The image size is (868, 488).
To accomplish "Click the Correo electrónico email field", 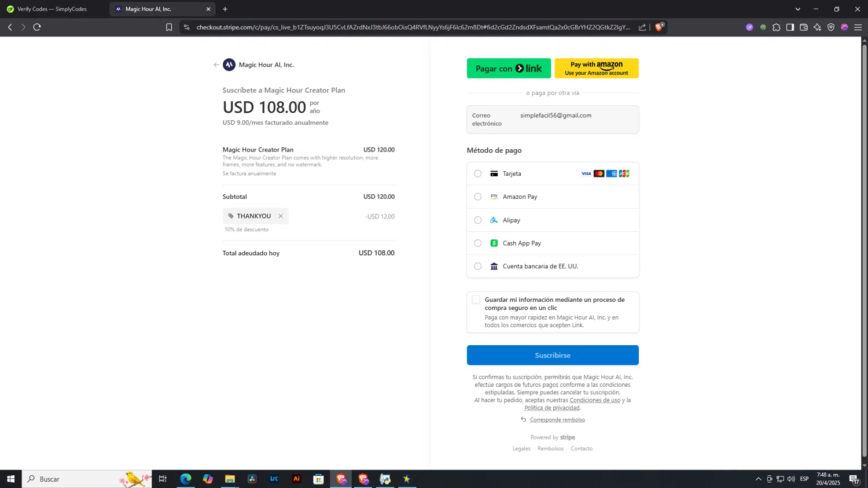I will (553, 119).
